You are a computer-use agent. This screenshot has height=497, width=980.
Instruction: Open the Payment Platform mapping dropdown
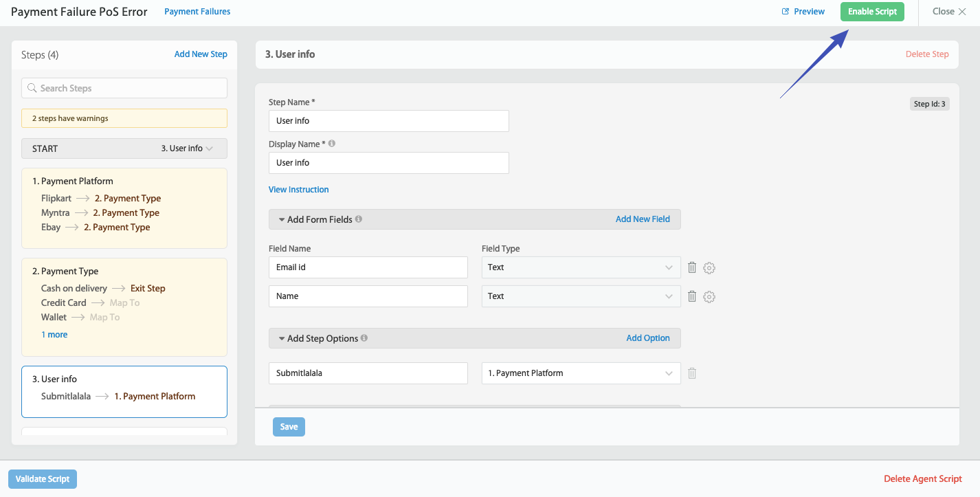(581, 373)
